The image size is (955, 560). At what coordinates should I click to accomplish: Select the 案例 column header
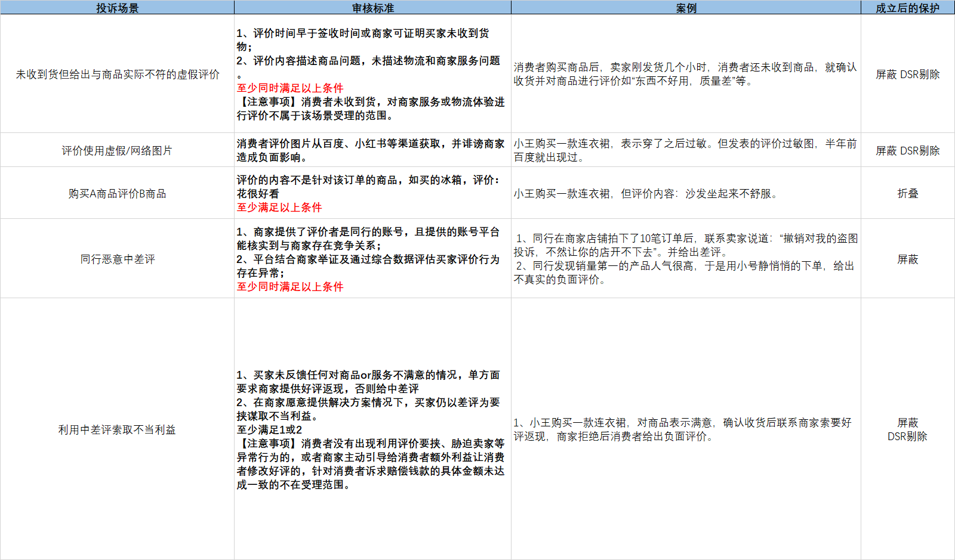pos(686,8)
